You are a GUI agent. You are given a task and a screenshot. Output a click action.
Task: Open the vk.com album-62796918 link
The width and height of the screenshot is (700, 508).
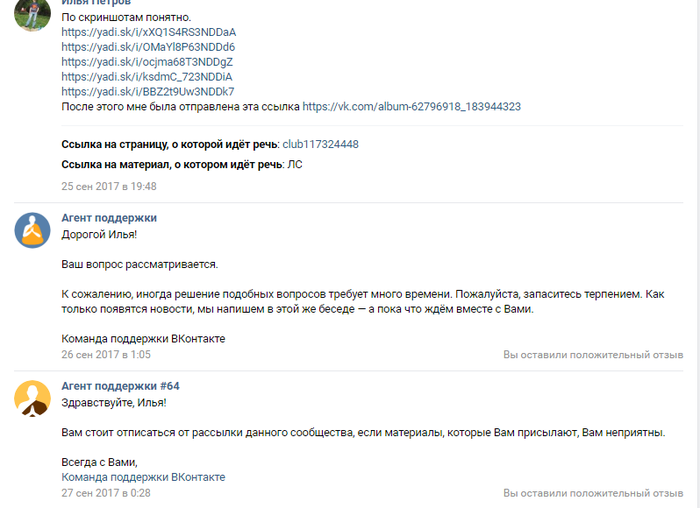(412, 106)
